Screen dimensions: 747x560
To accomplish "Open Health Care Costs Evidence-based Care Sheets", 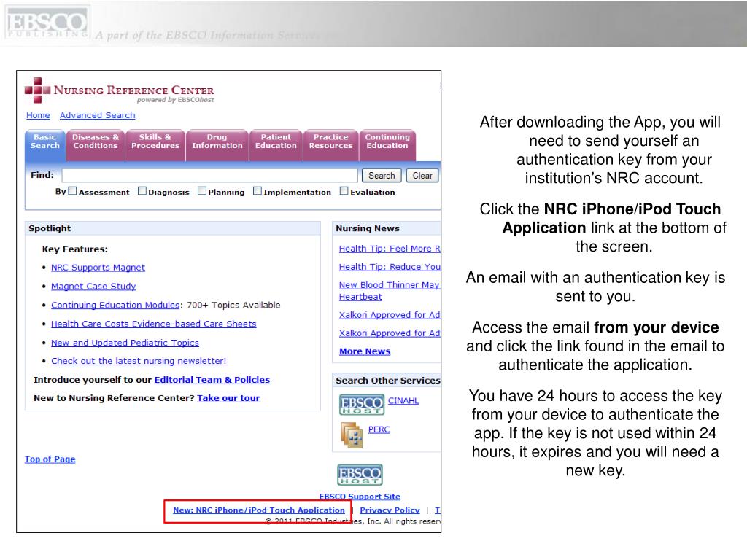I will (x=153, y=324).
